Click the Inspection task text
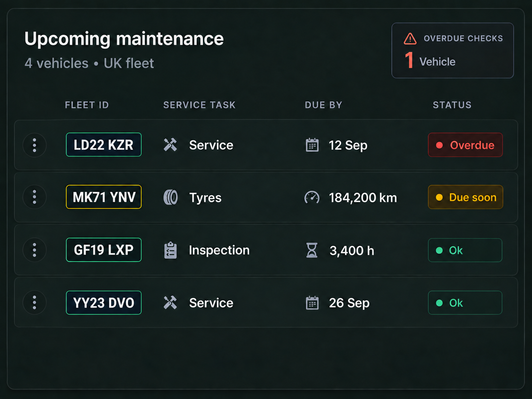Viewport: 532px width, 399px height. [x=219, y=250]
